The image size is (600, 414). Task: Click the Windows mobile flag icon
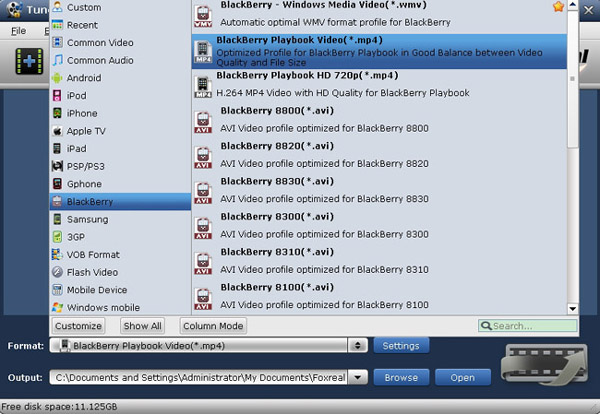57,307
